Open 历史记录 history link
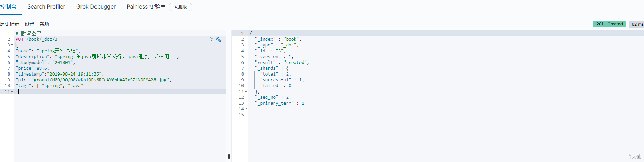Screen dimensions: 644x162 pos(10,24)
